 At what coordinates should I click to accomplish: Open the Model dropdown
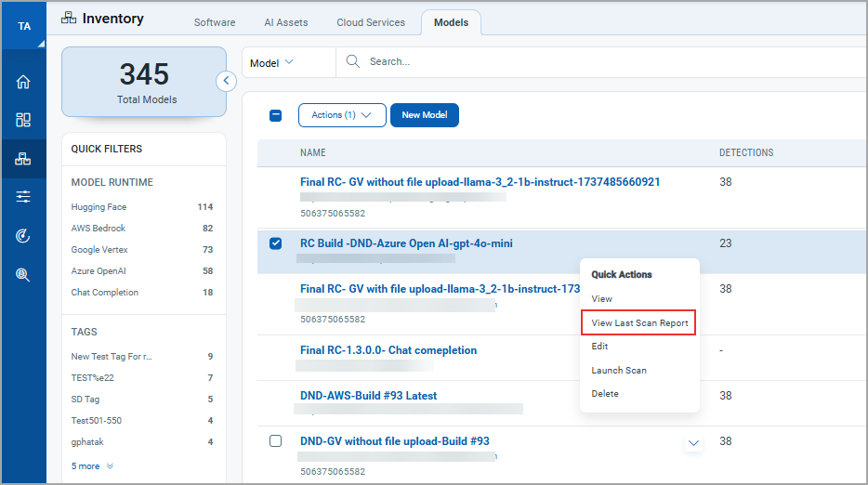point(271,62)
